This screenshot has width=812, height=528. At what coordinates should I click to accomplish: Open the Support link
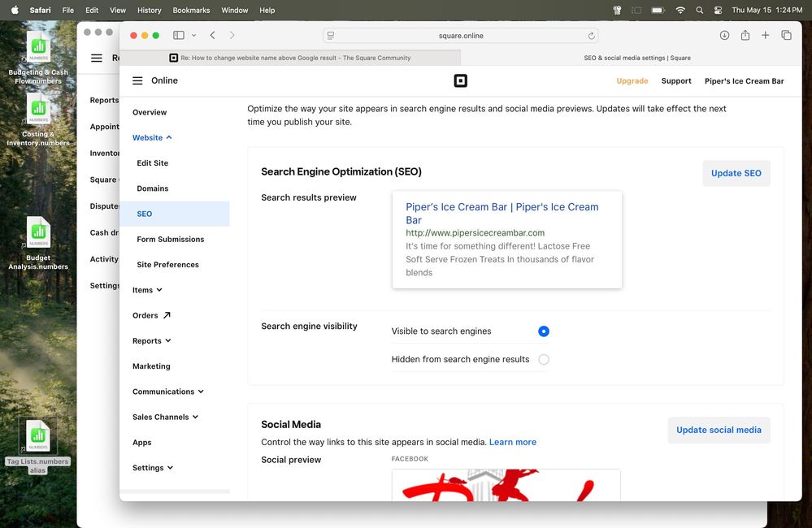point(676,80)
